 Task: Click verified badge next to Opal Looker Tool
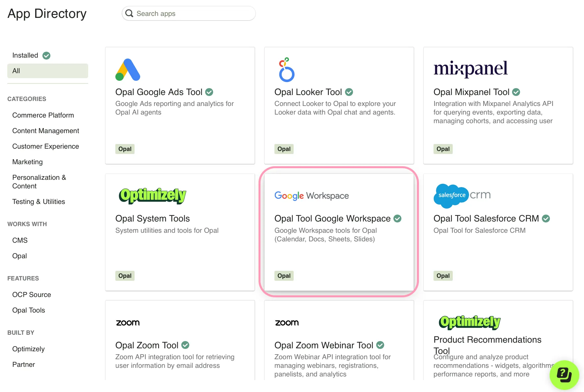click(x=349, y=92)
